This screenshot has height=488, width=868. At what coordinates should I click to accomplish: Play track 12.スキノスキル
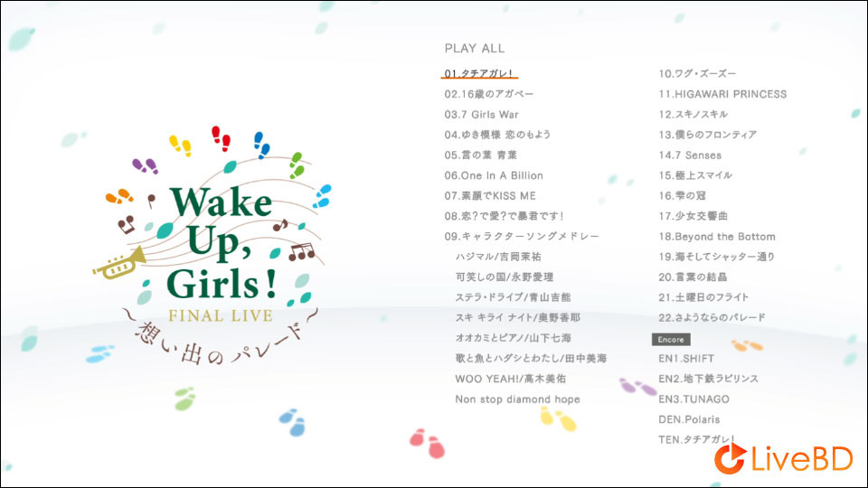[x=693, y=115]
